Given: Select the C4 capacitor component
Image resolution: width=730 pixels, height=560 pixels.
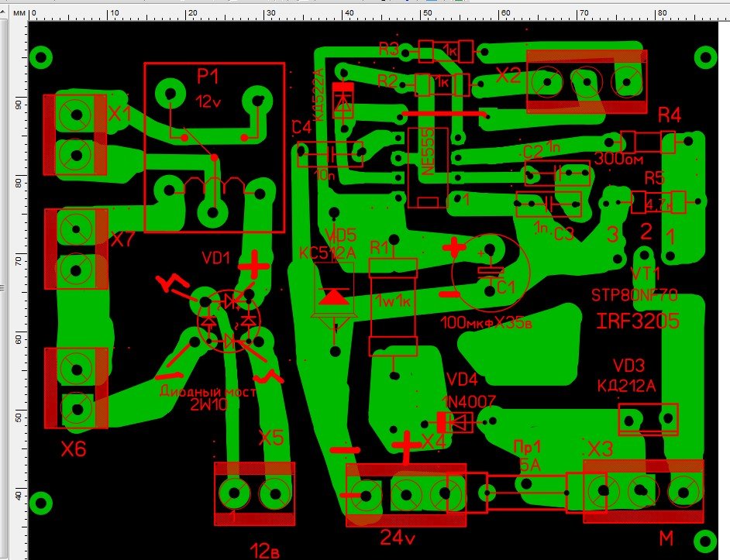Looking at the screenshot, I should point(329,155).
